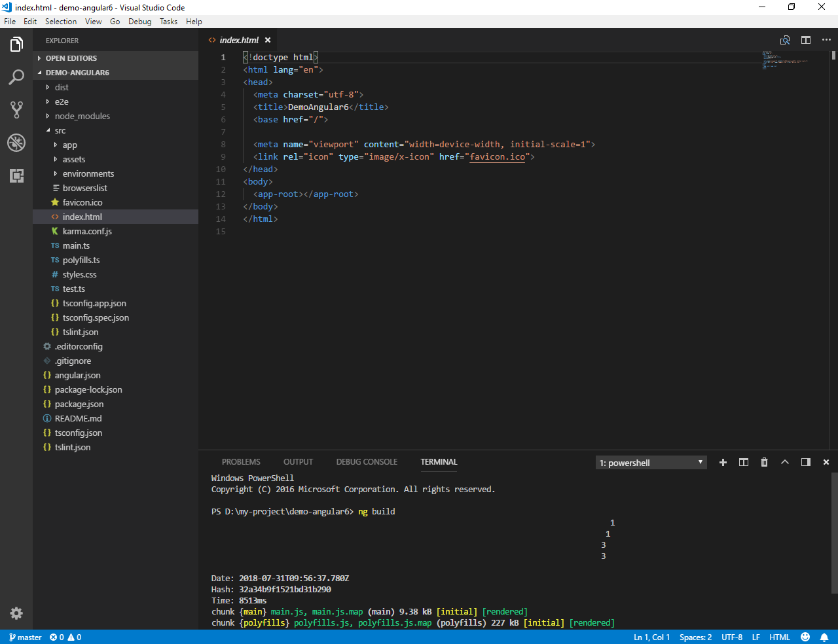Switch to the PROBLEMS panel tab
Screen dimensions: 838x644
point(241,462)
